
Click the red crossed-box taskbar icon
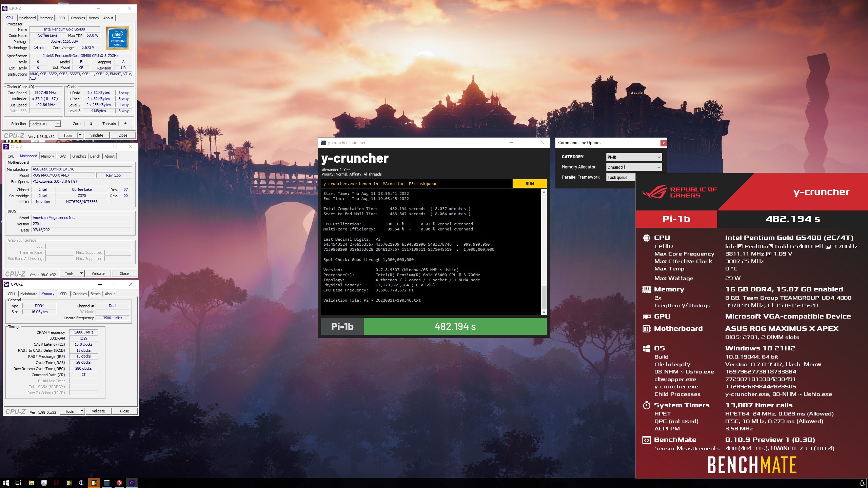click(57, 483)
